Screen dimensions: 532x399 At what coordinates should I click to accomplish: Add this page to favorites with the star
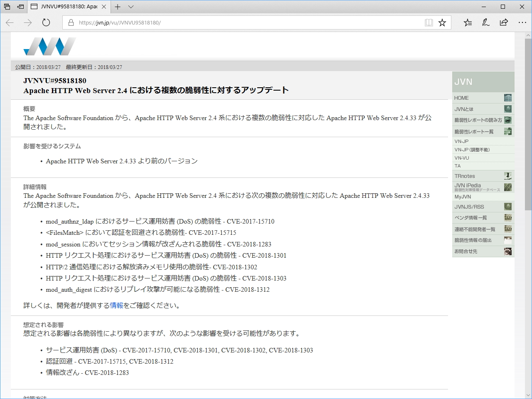coord(442,22)
